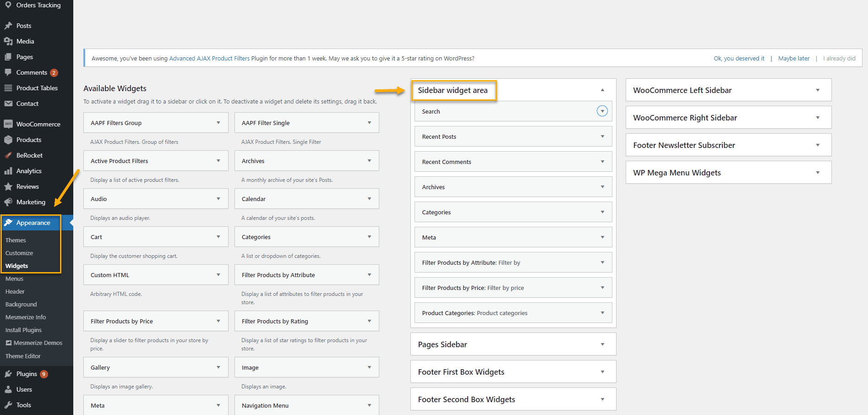Expand the WooCommerce Left Sidebar panel
The image size is (868, 415).
tap(818, 90)
